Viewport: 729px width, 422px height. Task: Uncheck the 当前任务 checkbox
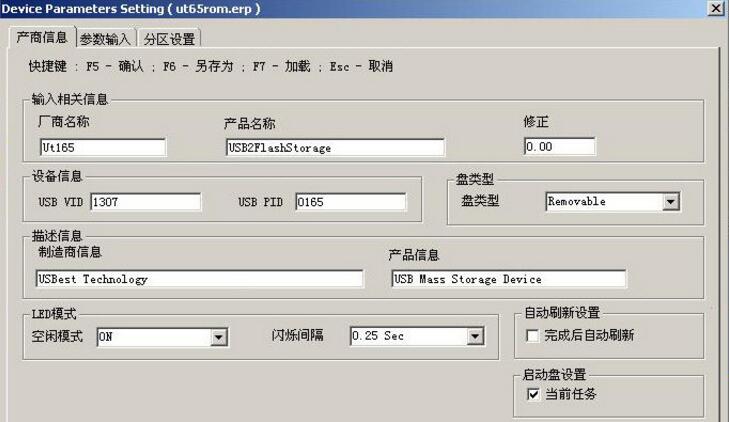pos(533,394)
